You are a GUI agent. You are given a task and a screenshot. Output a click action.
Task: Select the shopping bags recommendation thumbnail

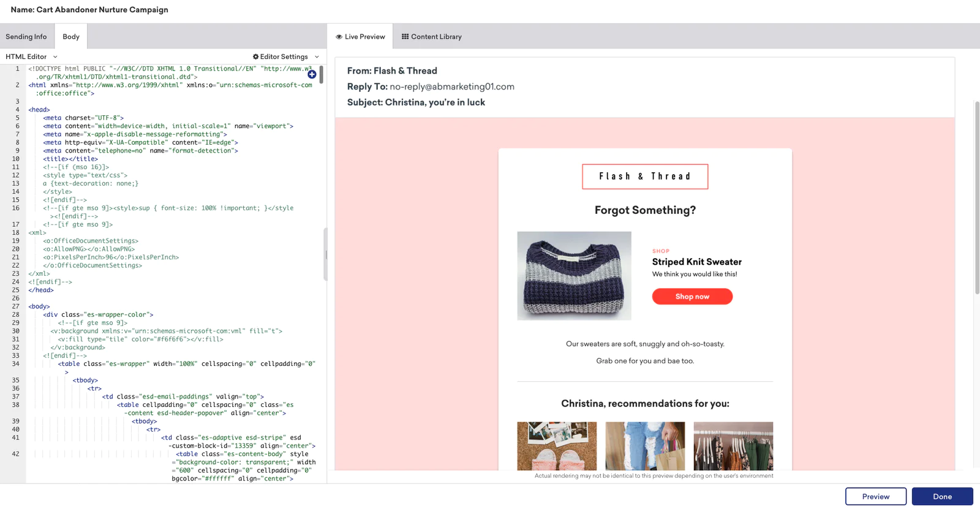[645, 446]
